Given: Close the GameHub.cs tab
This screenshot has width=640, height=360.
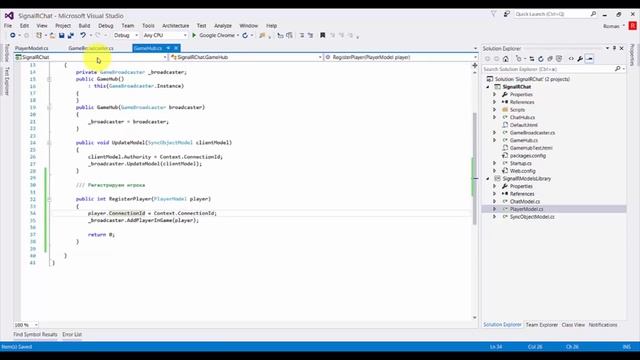Looking at the screenshot, I should pyautogui.click(x=176, y=48).
